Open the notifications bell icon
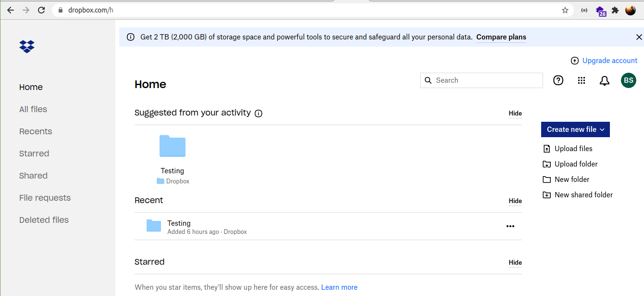The image size is (644, 296). click(x=605, y=81)
